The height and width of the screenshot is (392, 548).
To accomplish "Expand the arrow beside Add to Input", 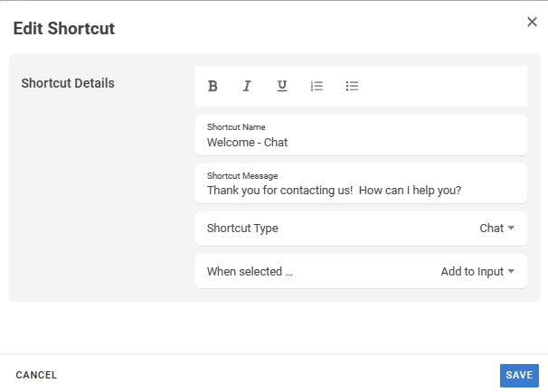I will (511, 271).
